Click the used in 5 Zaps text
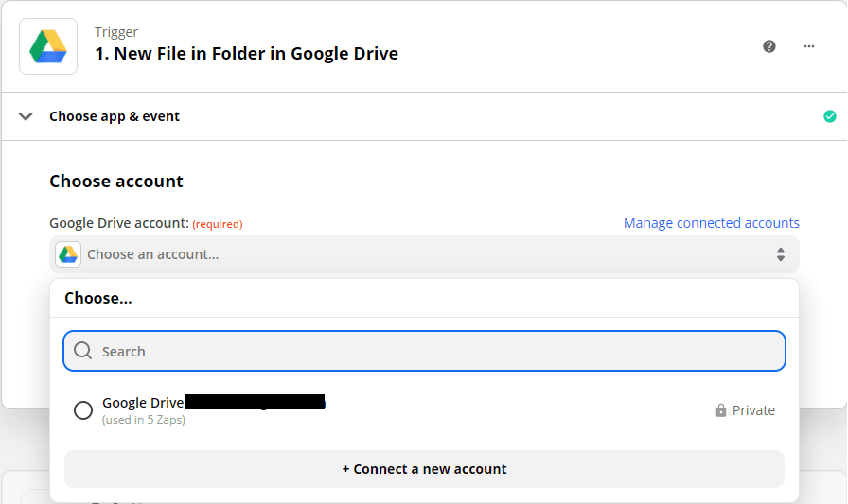The image size is (848, 504). point(144,420)
